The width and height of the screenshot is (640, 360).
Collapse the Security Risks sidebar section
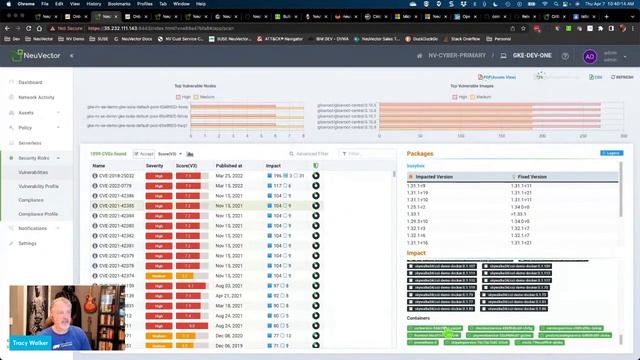click(x=58, y=158)
